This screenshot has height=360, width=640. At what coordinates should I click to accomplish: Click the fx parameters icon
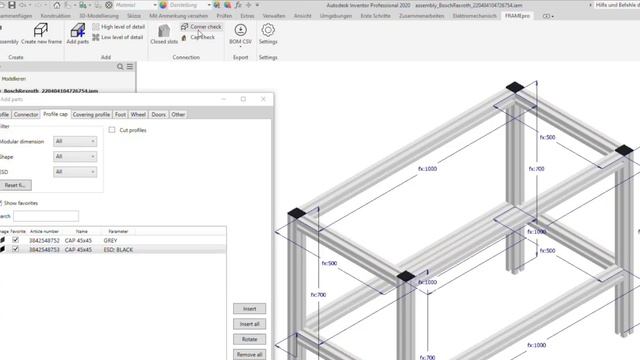coord(238,5)
